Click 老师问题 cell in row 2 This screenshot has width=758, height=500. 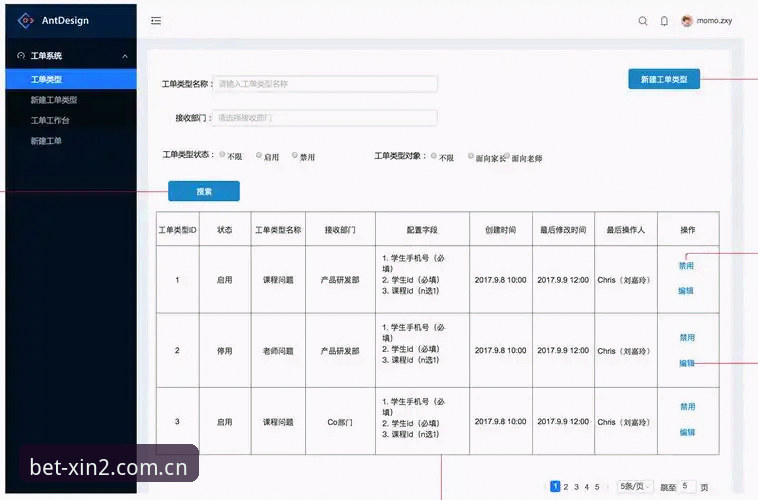[278, 351]
